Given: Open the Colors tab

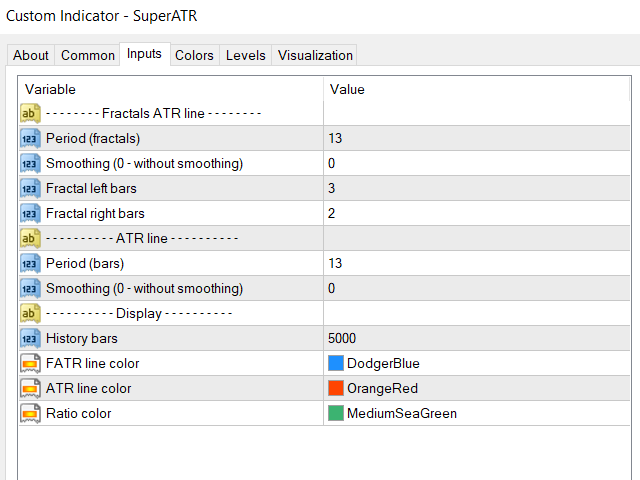Looking at the screenshot, I should 194,55.
